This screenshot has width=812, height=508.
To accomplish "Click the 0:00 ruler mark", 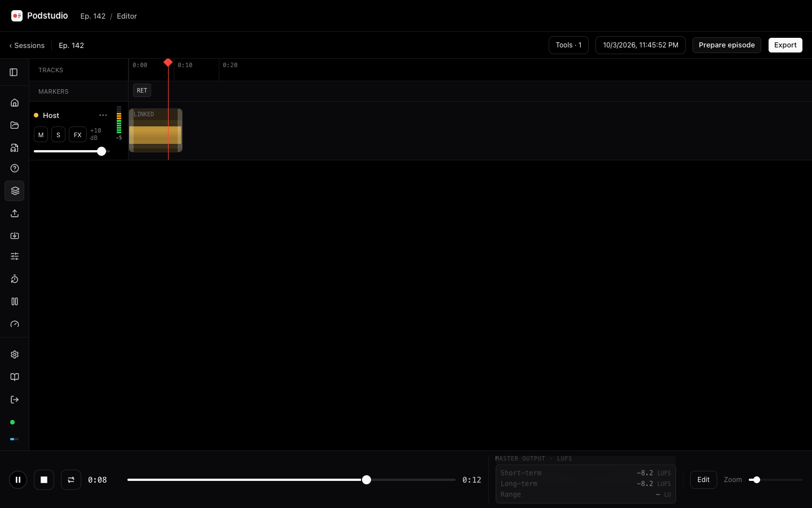I will click(x=140, y=65).
